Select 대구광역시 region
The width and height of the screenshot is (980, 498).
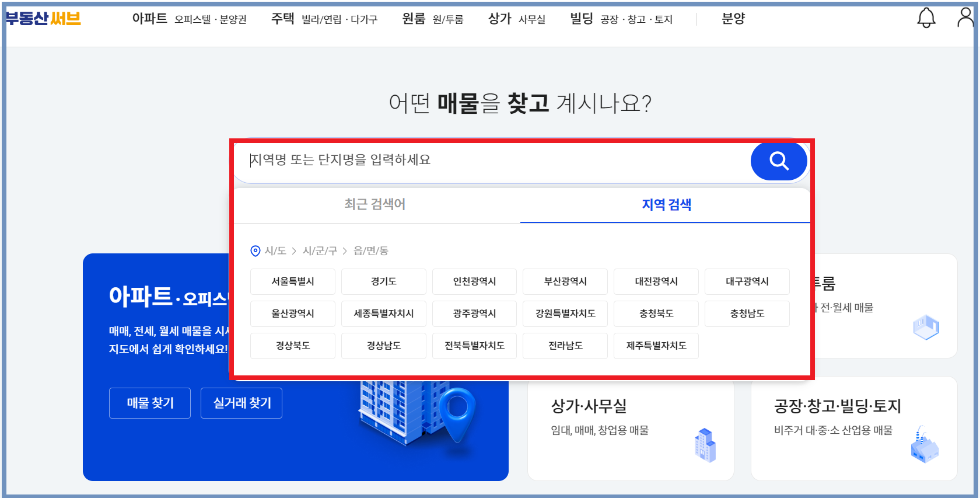coord(747,281)
